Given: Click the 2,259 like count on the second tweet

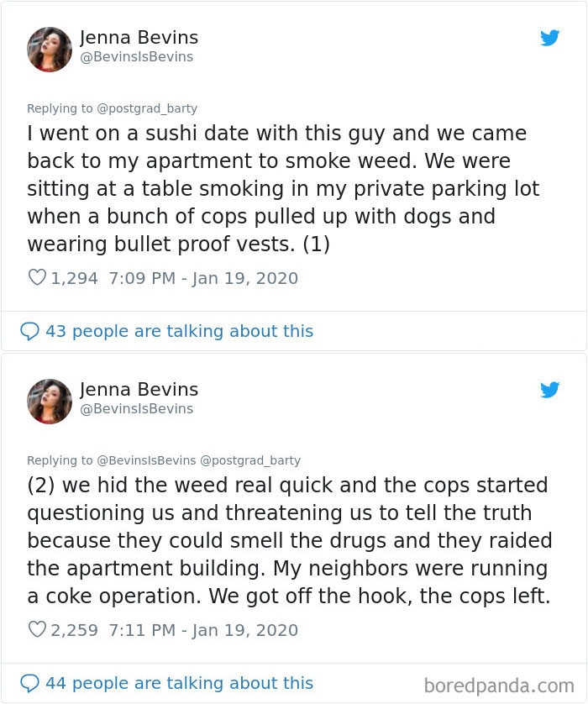Looking at the screenshot, I should point(74,629).
